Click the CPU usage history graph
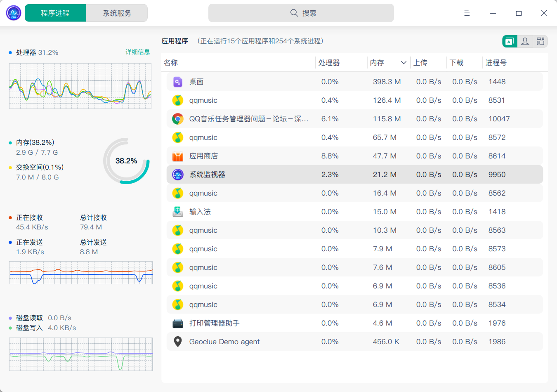The height and width of the screenshot is (392, 557). pos(80,86)
